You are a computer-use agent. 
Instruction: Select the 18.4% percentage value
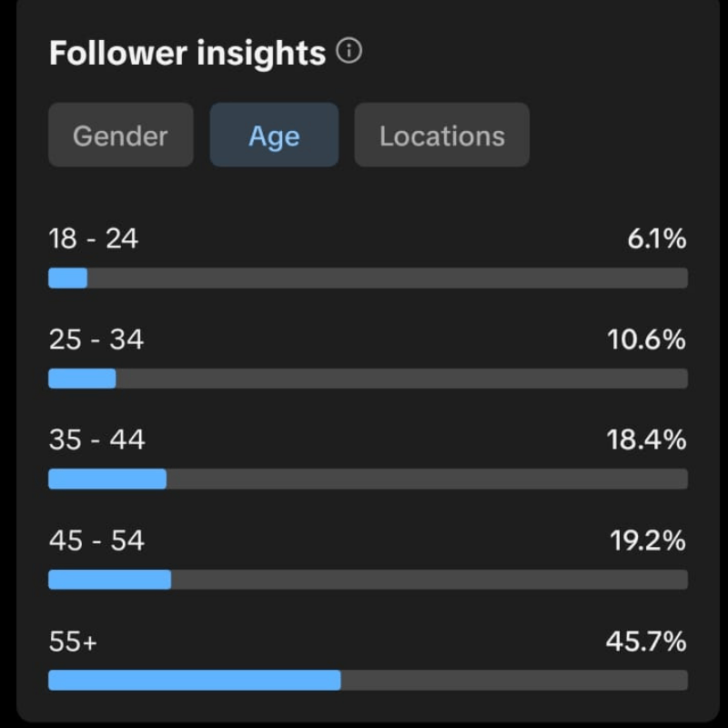click(x=646, y=440)
